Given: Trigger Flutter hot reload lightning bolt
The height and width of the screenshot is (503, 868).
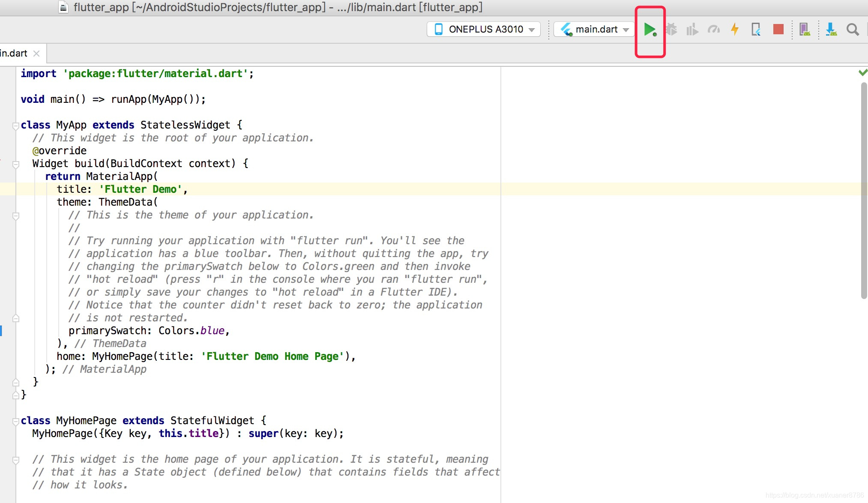Looking at the screenshot, I should (735, 30).
